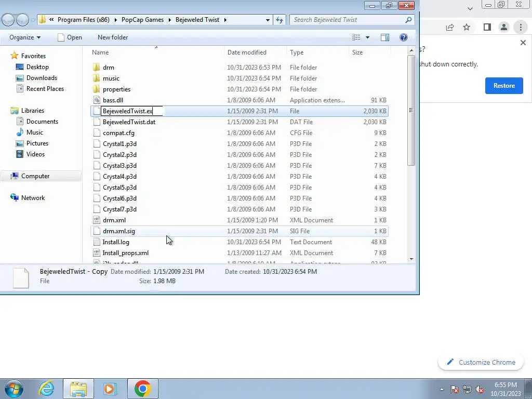
Task: Click the file list vertical scrollbar
Action: [411, 110]
